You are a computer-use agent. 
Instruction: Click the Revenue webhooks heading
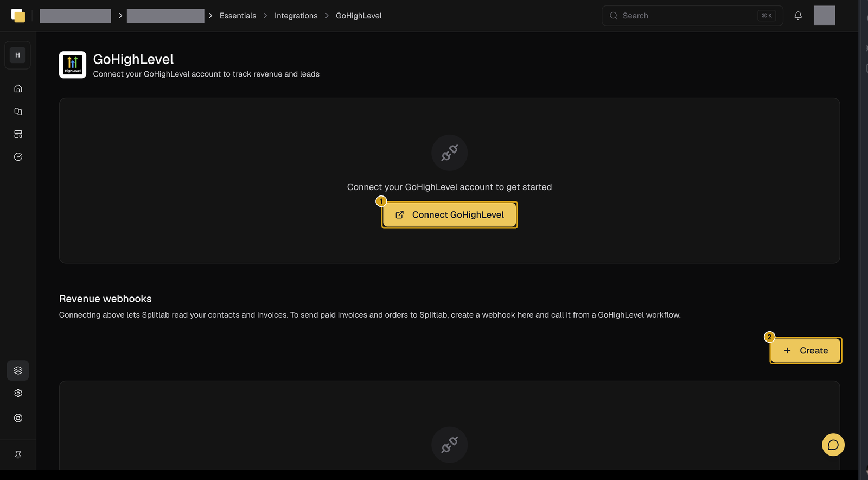[105, 299]
